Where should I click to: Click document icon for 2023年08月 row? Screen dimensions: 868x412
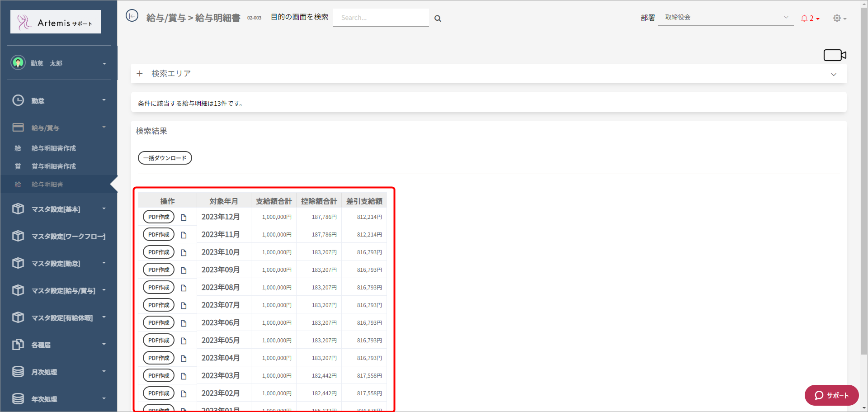[184, 288]
